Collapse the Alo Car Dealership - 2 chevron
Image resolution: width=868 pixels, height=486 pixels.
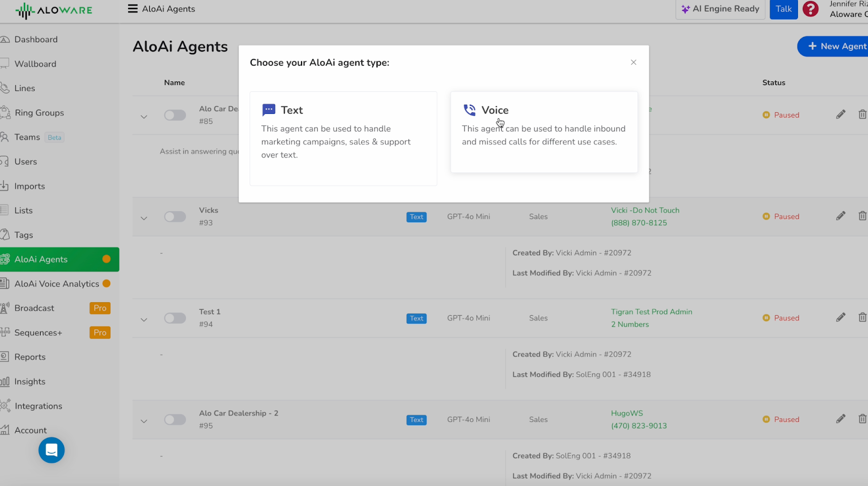(144, 421)
